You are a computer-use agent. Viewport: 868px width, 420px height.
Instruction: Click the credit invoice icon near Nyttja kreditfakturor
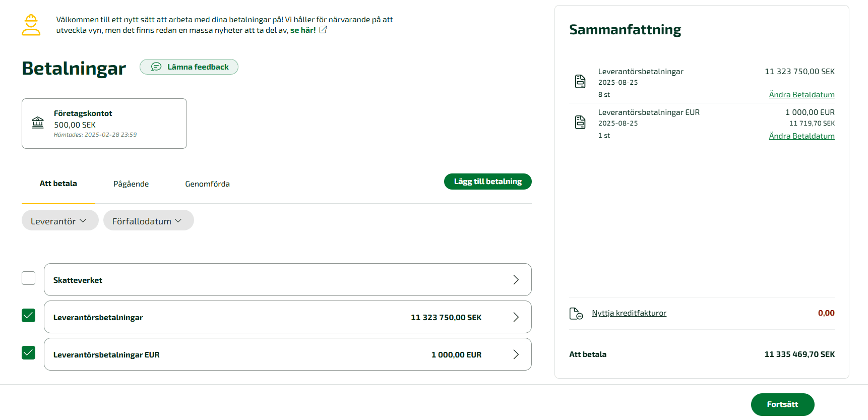click(x=576, y=314)
